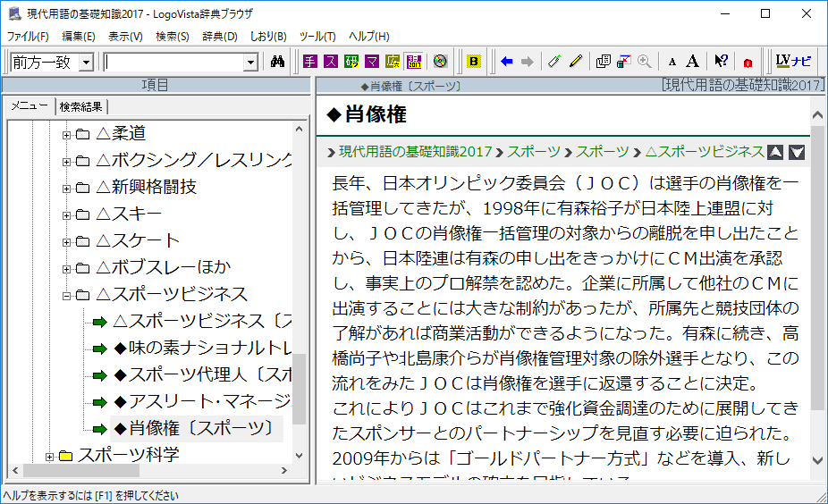Open the 編集(E) menu
The width and height of the screenshot is (828, 504).
pos(78,36)
